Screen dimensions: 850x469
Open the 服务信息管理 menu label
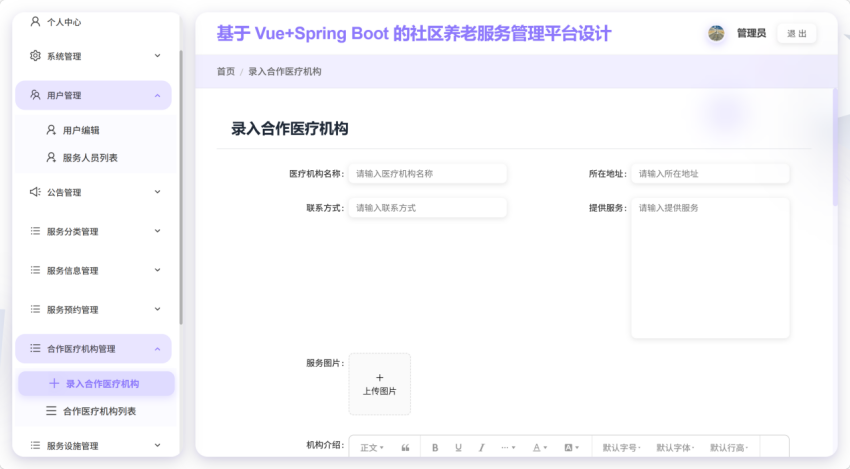point(73,271)
